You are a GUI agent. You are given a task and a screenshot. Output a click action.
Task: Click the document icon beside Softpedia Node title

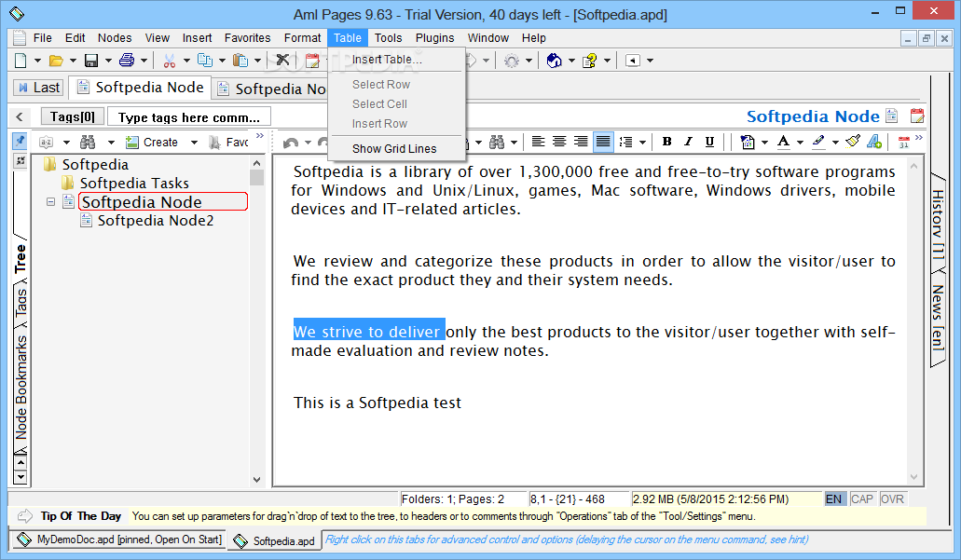(892, 116)
